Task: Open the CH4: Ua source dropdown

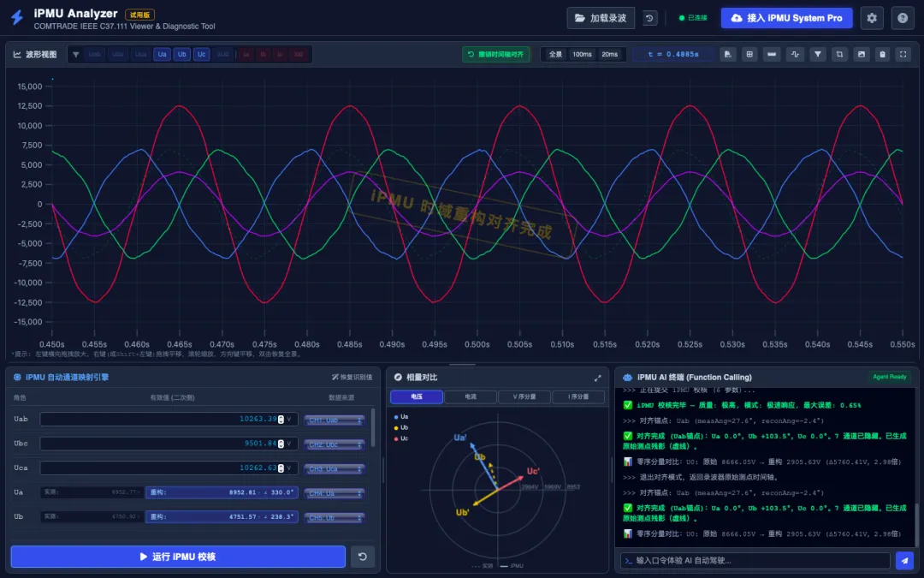Action: [335, 493]
